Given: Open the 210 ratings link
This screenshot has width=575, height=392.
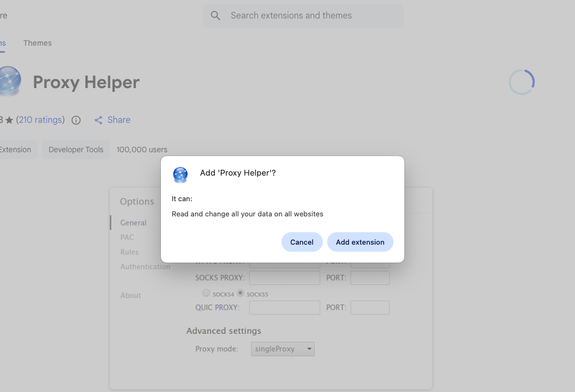Looking at the screenshot, I should coord(40,120).
